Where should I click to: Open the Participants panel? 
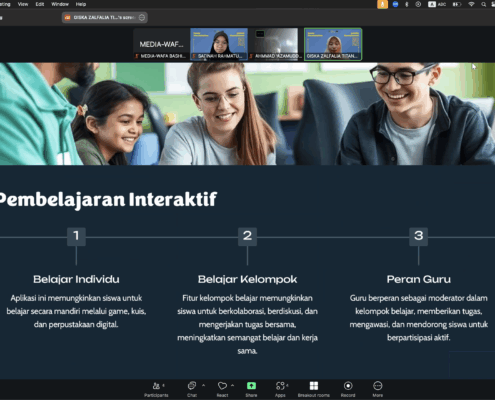(156, 389)
